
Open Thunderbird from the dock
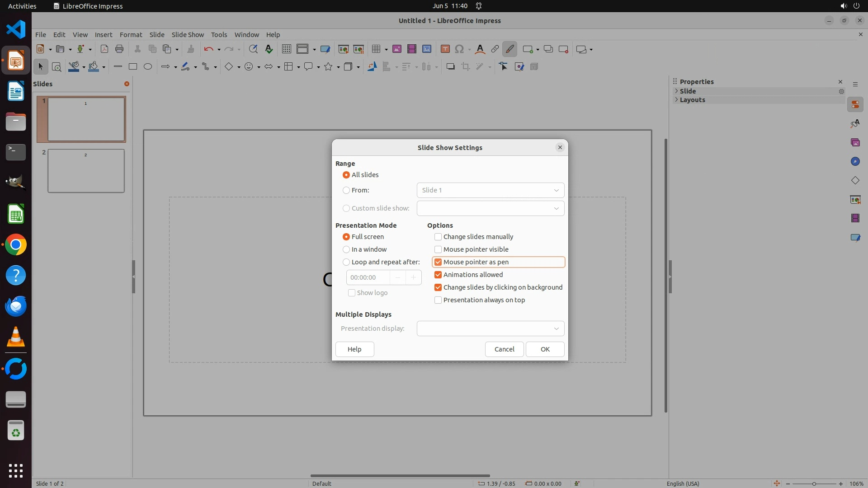point(16,306)
